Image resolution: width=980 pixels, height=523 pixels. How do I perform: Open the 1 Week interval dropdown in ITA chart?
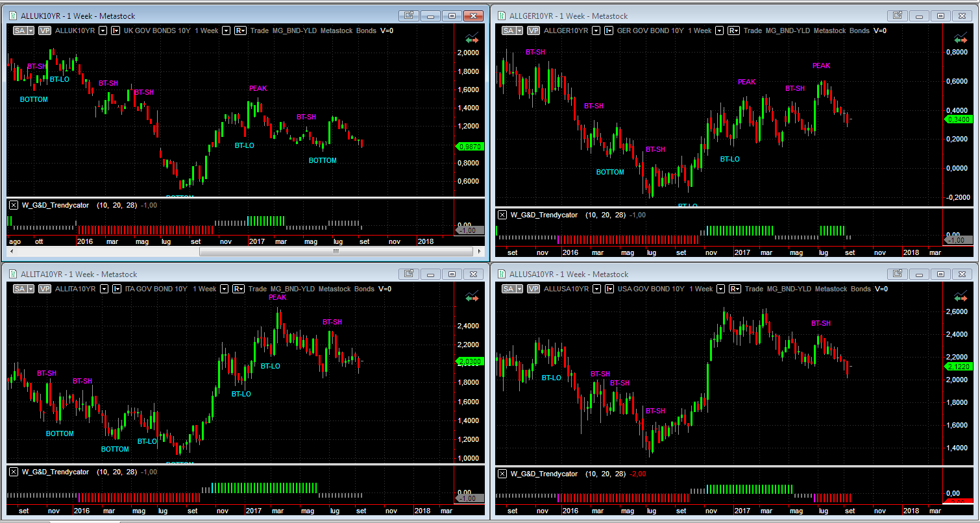point(225,289)
